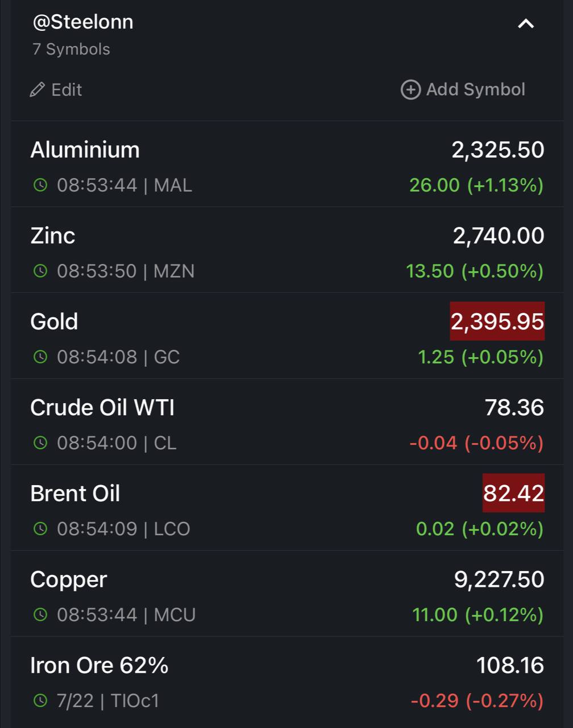The image size is (573, 728).
Task: Click the clock icon in Gold row
Action: pos(40,357)
